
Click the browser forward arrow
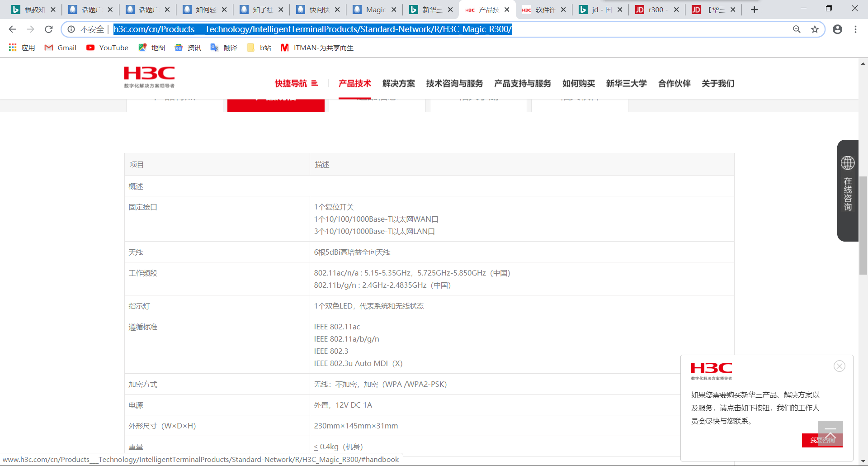(x=30, y=29)
